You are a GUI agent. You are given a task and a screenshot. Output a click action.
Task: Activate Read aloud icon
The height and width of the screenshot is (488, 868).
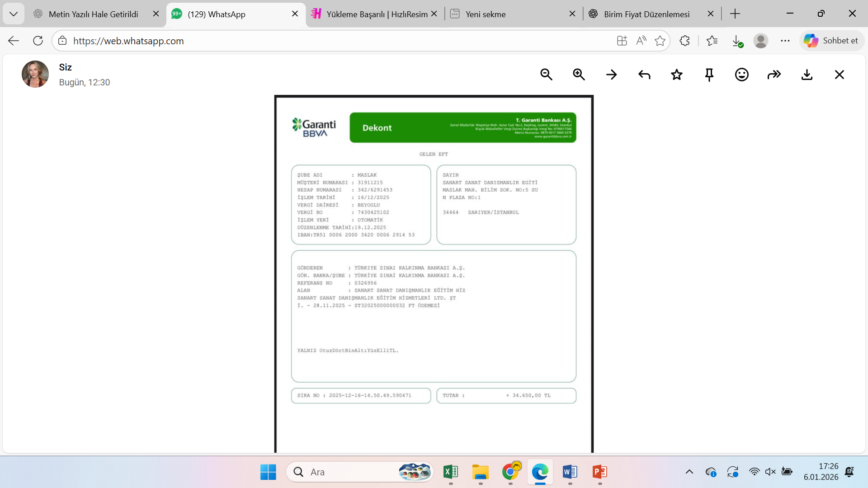click(x=641, y=41)
